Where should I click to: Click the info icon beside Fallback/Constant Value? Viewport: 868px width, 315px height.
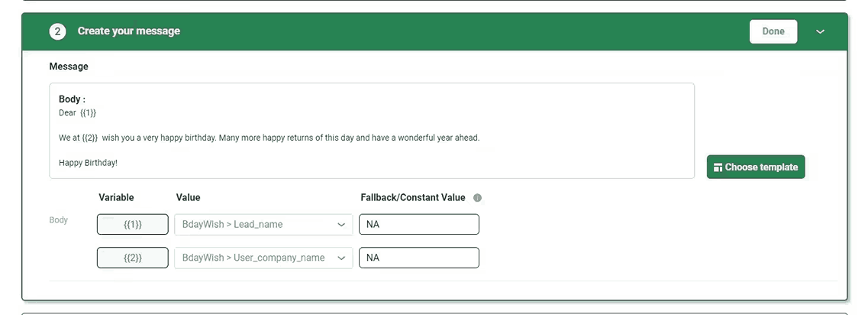click(x=477, y=198)
